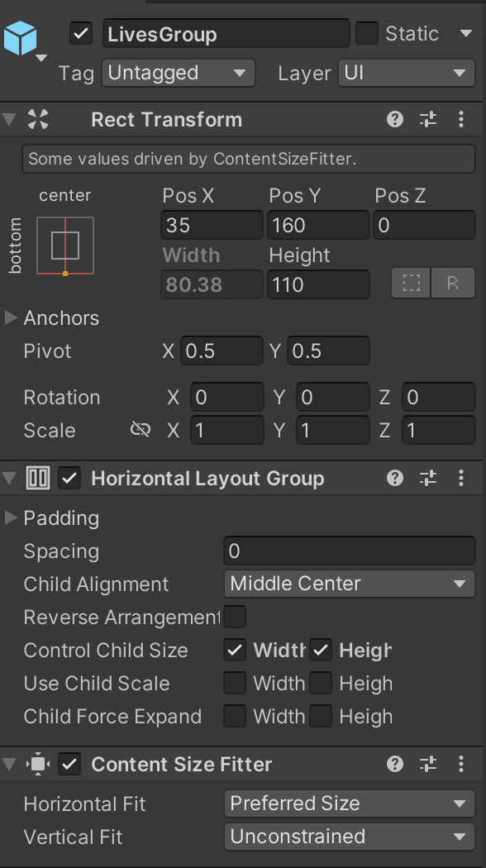Click the R raw edit mode button
Viewport: 486px width, 868px height.
(x=453, y=283)
